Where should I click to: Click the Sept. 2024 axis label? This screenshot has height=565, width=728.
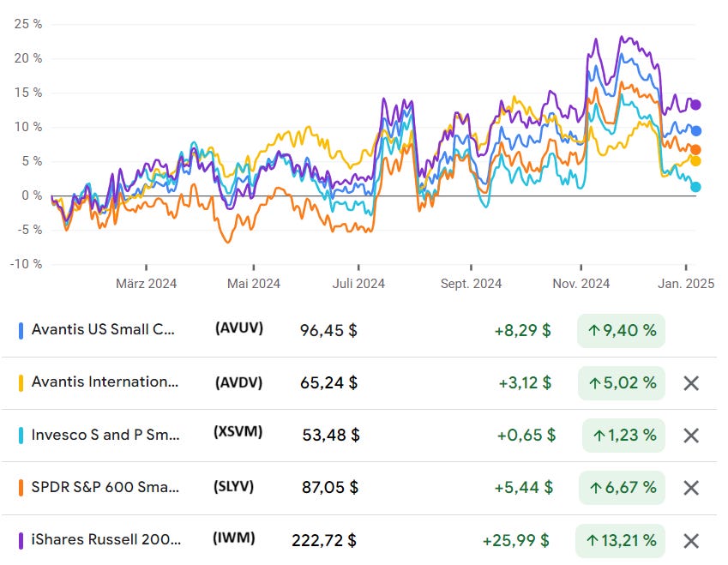point(472,284)
